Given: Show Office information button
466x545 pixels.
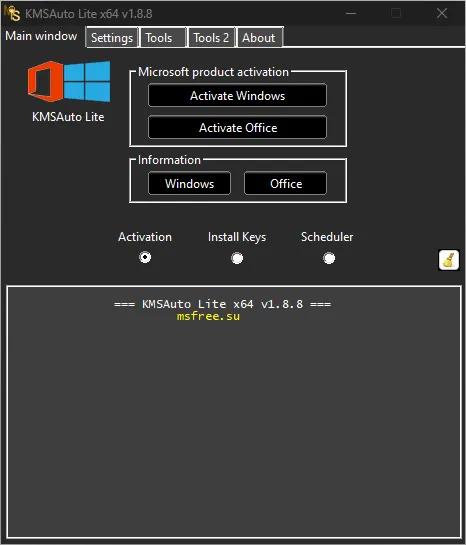Looking at the screenshot, I should (285, 183).
